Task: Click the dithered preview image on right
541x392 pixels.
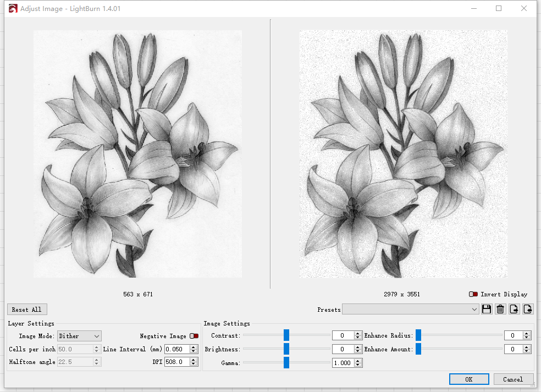Action: click(403, 154)
